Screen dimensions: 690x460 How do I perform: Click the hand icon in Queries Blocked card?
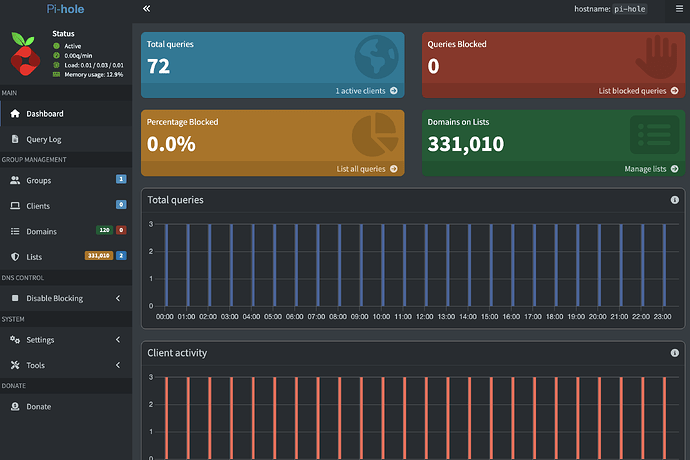pos(656,57)
